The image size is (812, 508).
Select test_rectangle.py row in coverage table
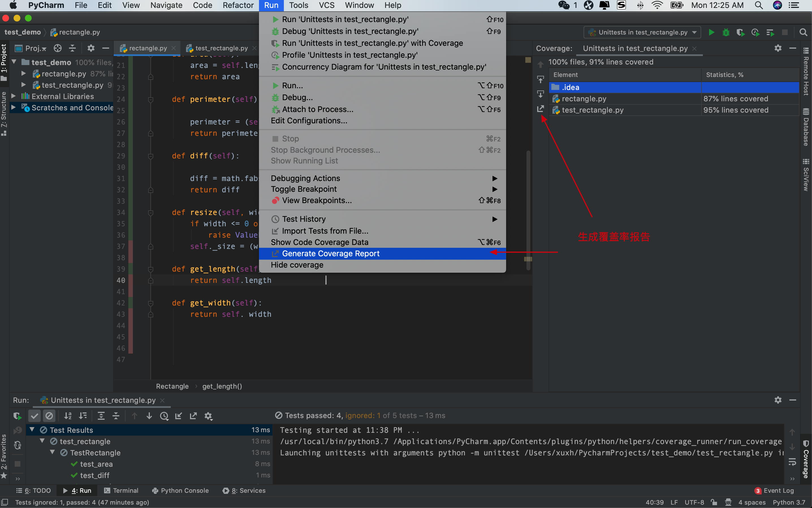[674, 110]
